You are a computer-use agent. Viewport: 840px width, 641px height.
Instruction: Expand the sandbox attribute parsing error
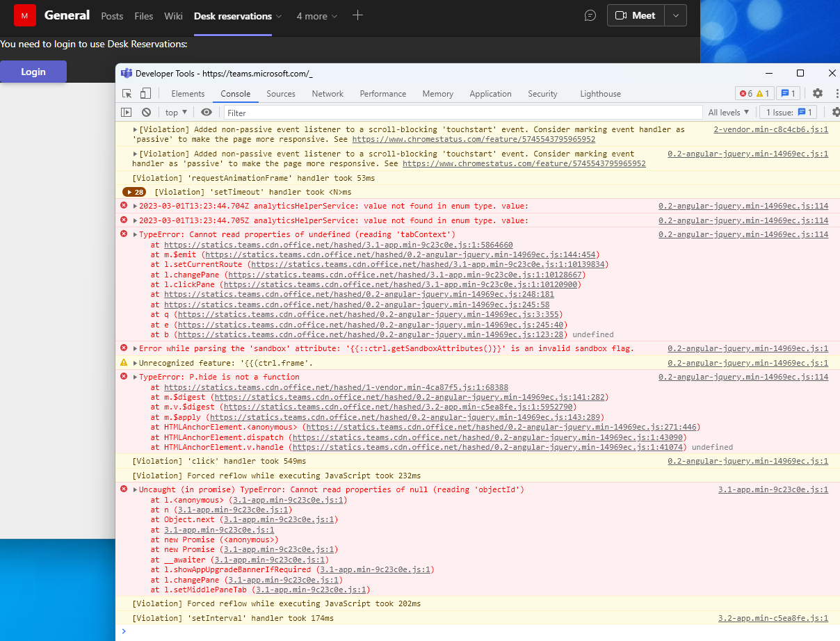click(136, 348)
